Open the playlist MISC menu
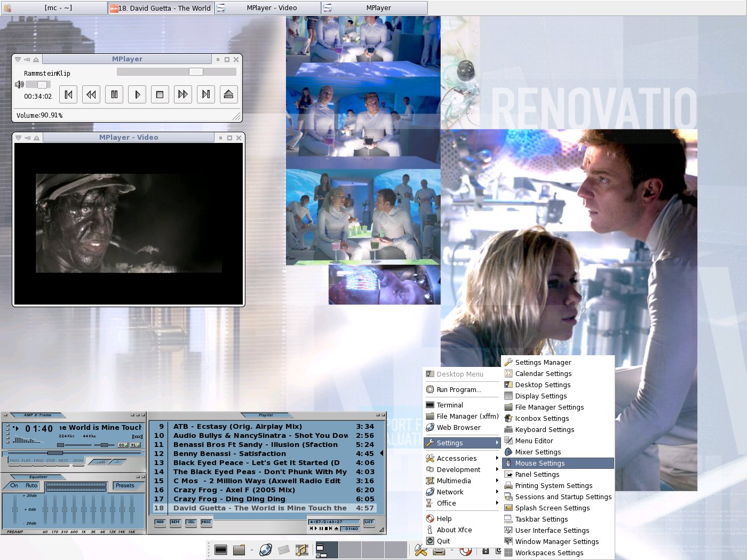 pos(206,522)
